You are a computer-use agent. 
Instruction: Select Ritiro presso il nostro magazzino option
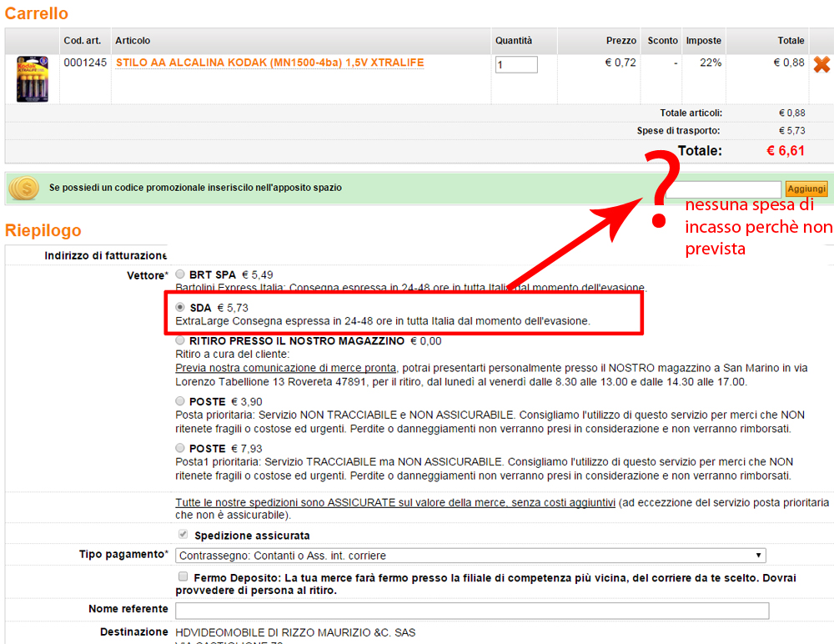[x=180, y=340]
